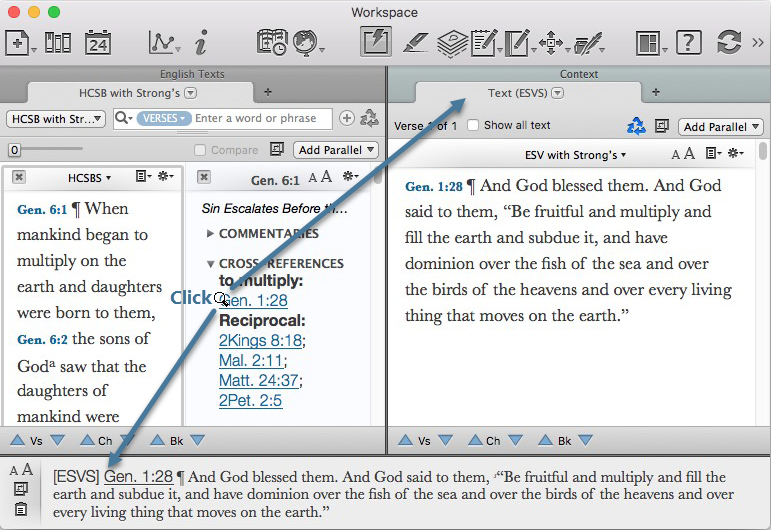Toggle the Compare checkbox
Viewport: 771px width, 530px height.
coord(201,150)
